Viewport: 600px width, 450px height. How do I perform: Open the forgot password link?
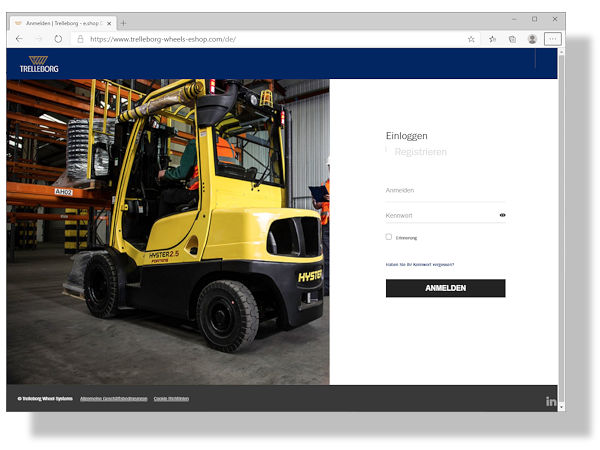tap(420, 264)
